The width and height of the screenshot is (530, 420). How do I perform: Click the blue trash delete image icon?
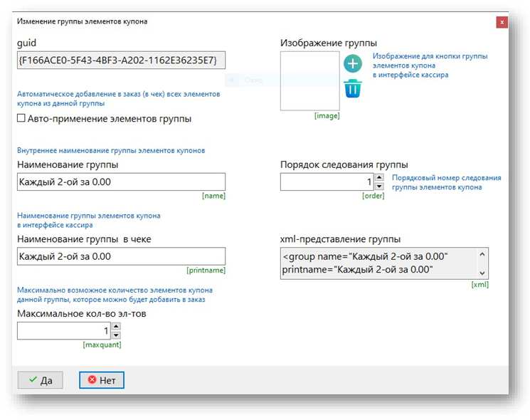coord(353,88)
